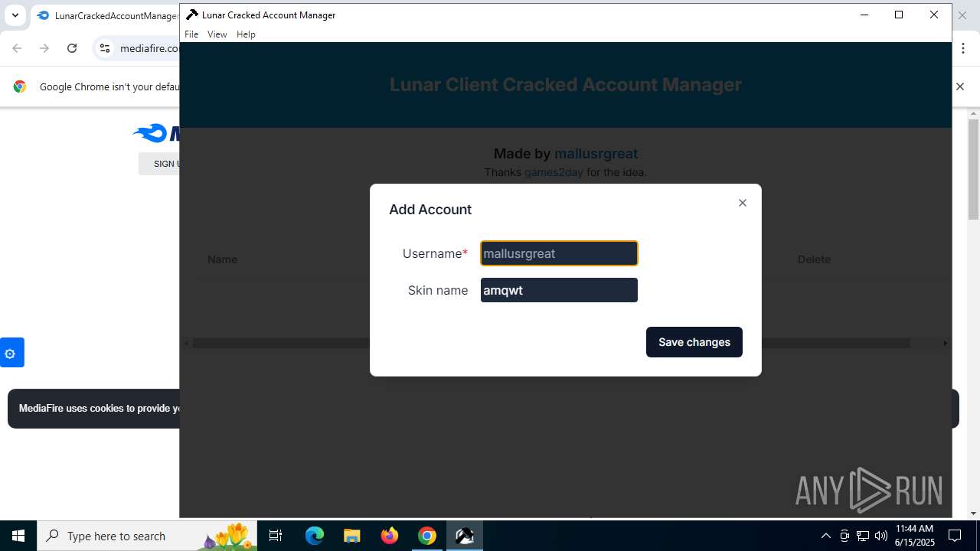Click the taskbar search box
This screenshot has height=551, width=980.
pyautogui.click(x=148, y=536)
